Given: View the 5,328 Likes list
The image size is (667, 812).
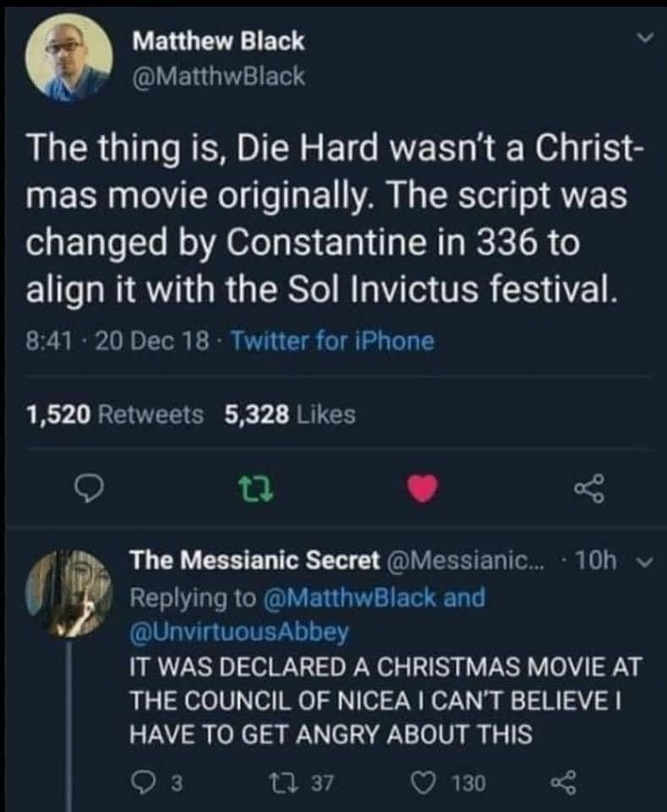Looking at the screenshot, I should tap(290, 414).
